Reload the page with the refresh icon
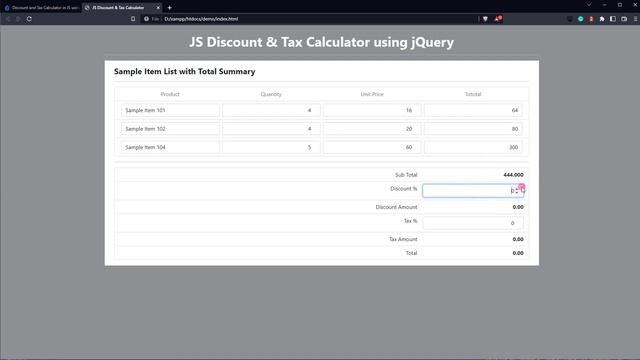Screen dimensions: 640x360 pos(29,19)
